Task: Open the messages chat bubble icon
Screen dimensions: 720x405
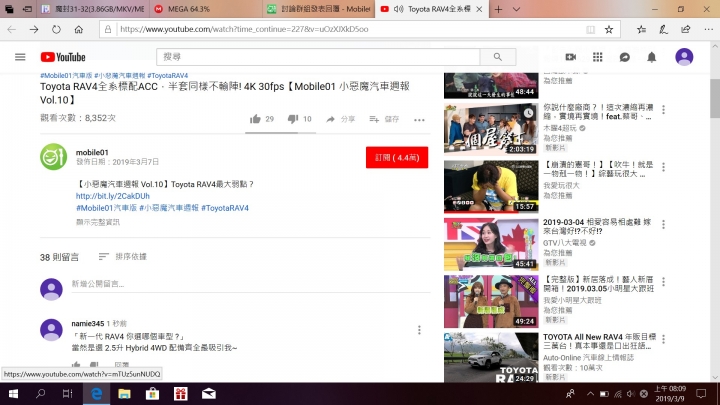Action: pos(624,57)
